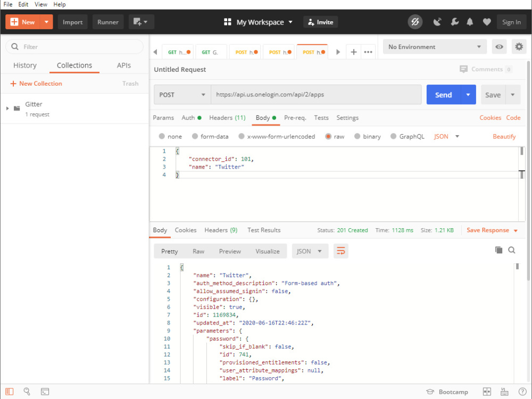
Task: Click the Gitter collection folder icon
Action: click(x=16, y=109)
